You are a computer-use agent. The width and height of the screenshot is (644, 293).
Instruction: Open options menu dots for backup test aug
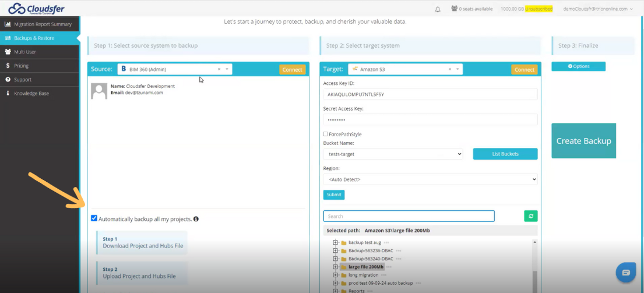[386, 243]
